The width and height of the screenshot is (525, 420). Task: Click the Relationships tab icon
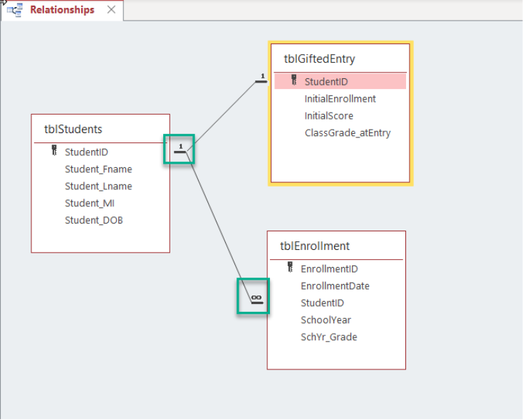(x=15, y=10)
